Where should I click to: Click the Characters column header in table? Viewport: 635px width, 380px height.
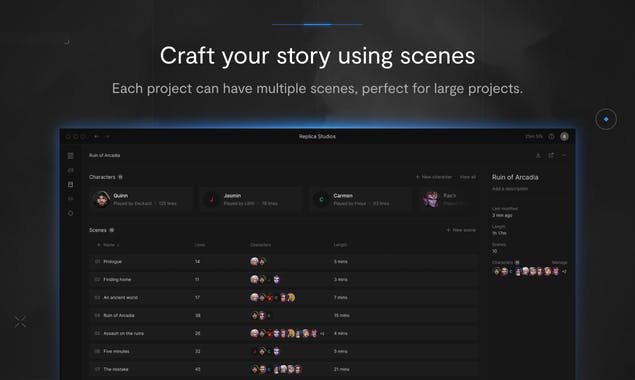(260, 245)
